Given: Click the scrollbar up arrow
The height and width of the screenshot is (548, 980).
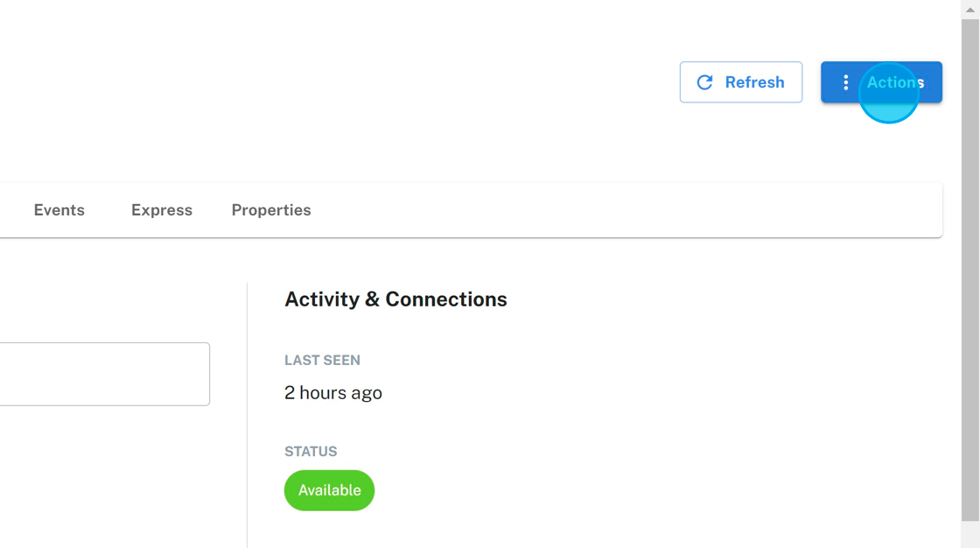Looking at the screenshot, I should tap(970, 8).
